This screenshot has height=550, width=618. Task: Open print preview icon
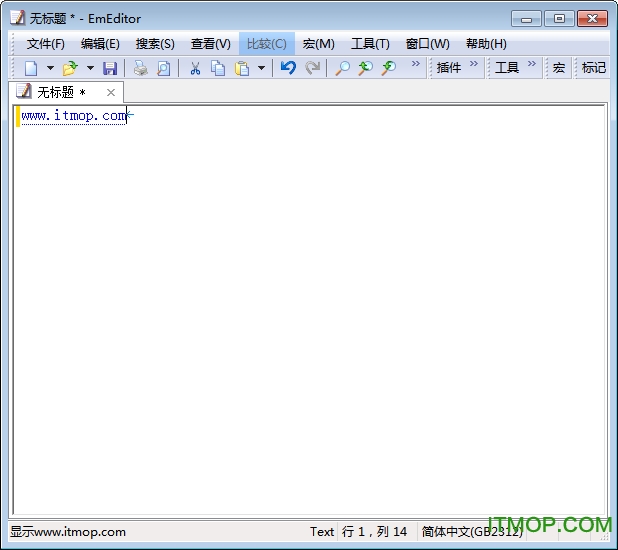coord(164,68)
